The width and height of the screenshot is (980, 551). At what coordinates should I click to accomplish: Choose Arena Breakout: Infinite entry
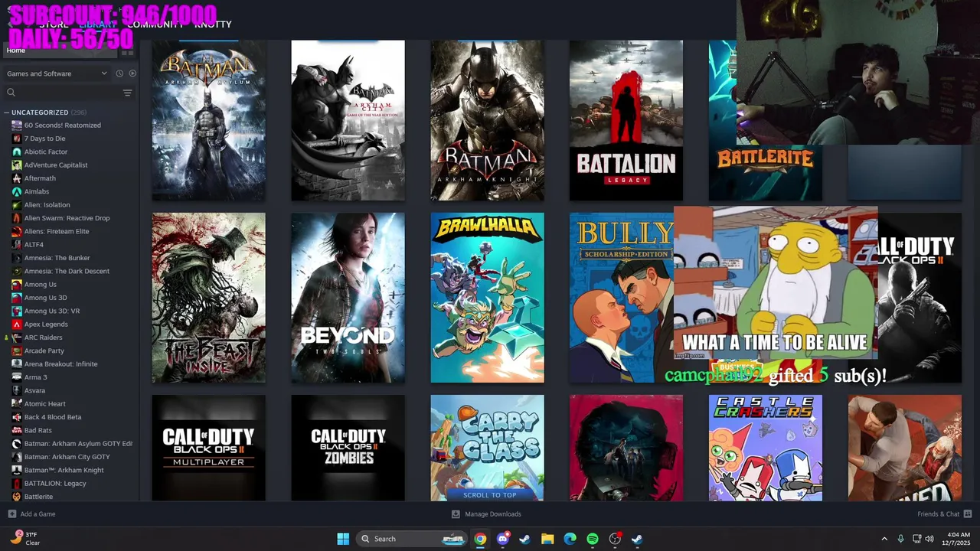coord(60,364)
